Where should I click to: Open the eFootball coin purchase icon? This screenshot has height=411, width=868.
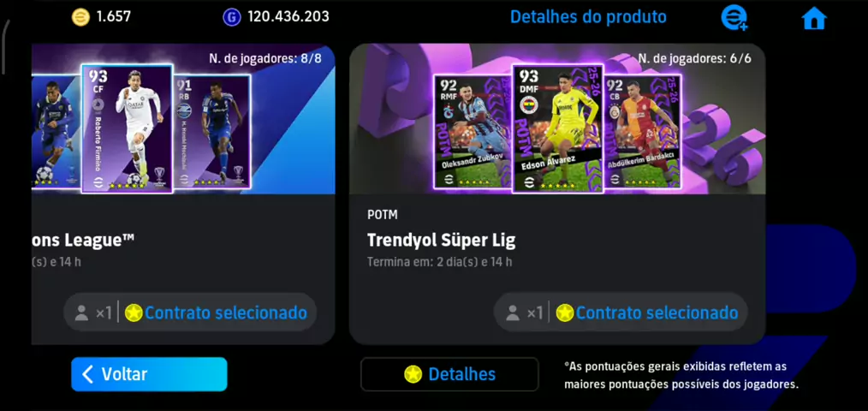pyautogui.click(x=734, y=18)
